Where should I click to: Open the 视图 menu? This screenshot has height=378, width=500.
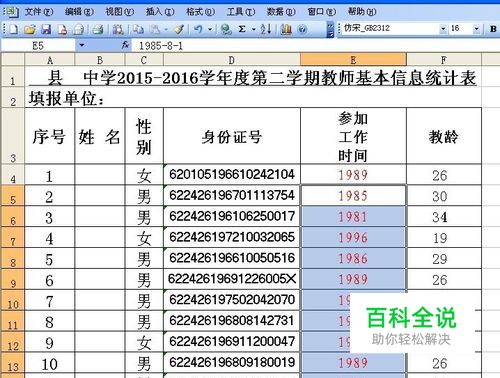click(x=120, y=12)
